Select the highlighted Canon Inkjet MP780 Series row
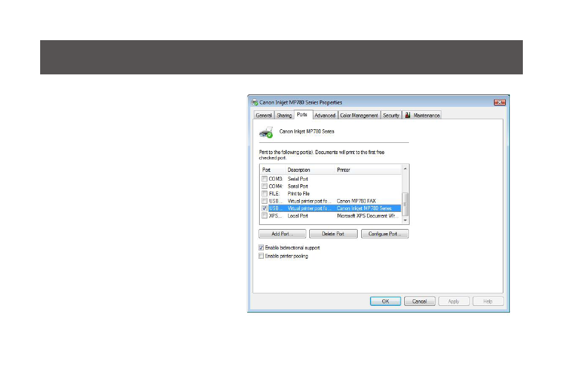 point(330,208)
